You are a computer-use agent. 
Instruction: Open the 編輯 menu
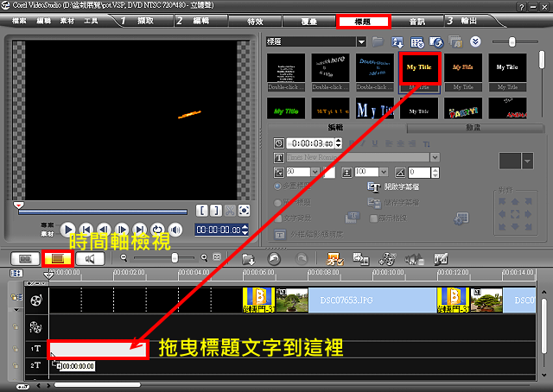pos(44,21)
